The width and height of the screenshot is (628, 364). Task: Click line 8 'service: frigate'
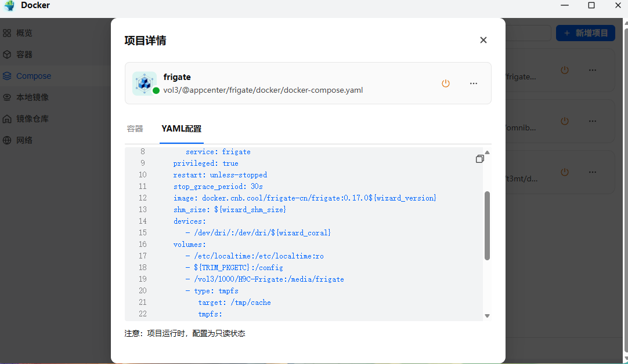[x=218, y=152]
